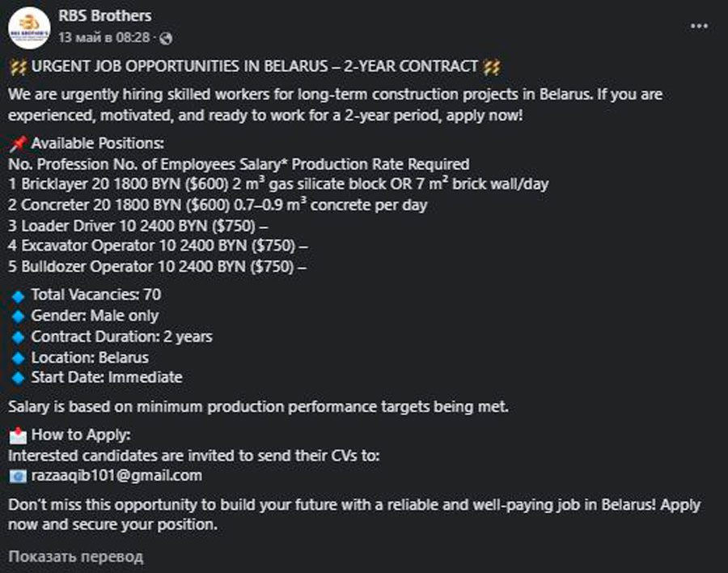The height and width of the screenshot is (573, 728).
Task: Open the RBS Brothers profile picture
Action: [29, 28]
